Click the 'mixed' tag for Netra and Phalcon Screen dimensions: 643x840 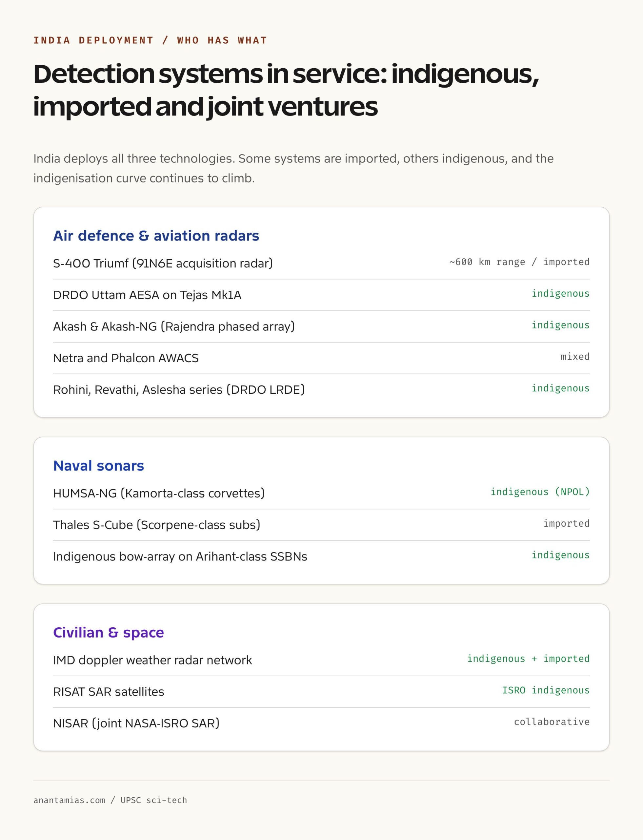[575, 357]
